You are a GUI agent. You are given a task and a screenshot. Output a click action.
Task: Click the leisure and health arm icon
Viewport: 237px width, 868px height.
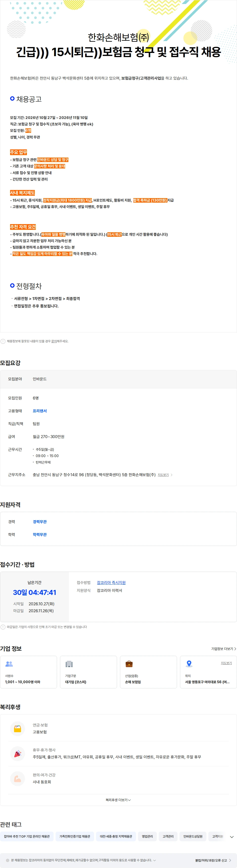[x=18, y=778]
